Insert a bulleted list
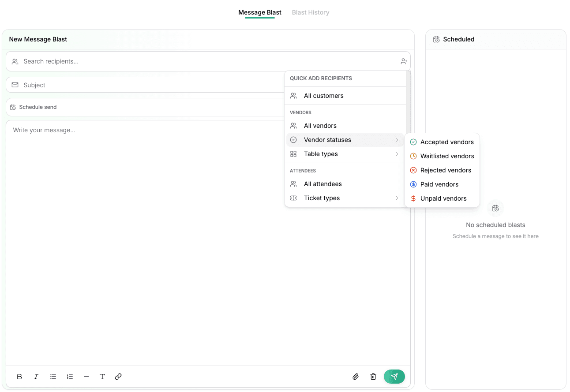The height and width of the screenshot is (392, 570). (x=53, y=377)
